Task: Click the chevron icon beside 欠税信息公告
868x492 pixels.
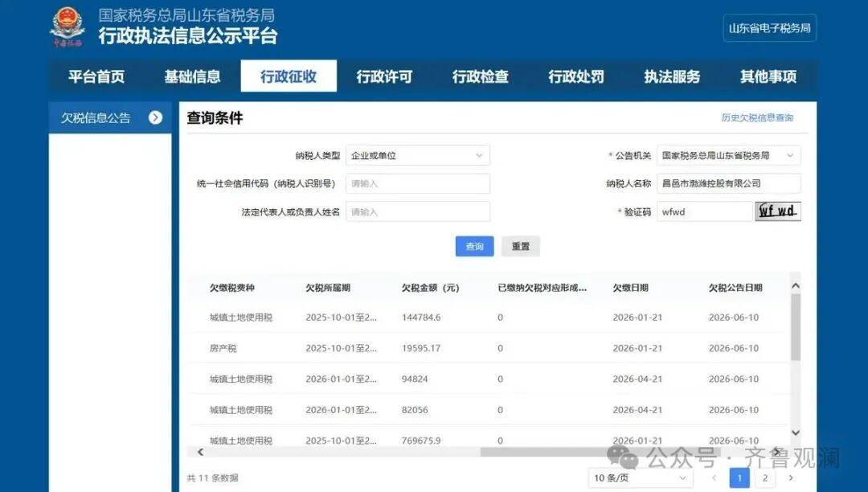Action: [156, 118]
